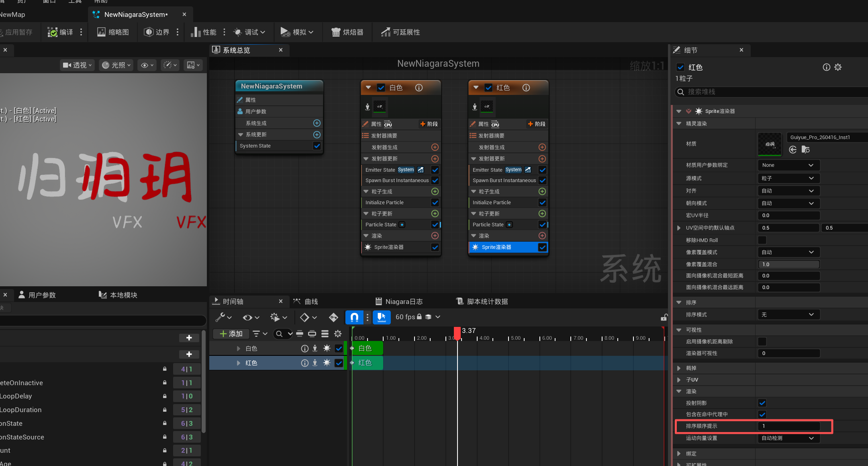This screenshot has width=868, height=466.
Task: Switch to the 曲线 tab
Action: [306, 302]
